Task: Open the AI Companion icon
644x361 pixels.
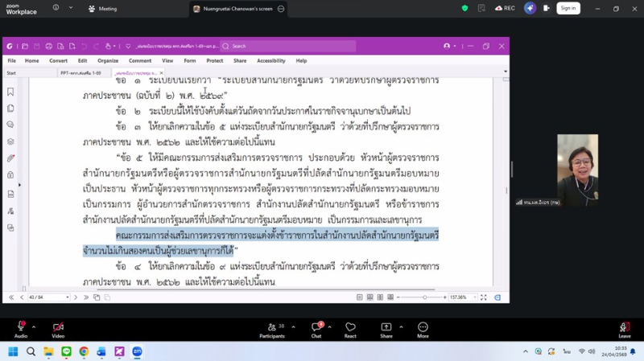Action: click(x=529, y=8)
